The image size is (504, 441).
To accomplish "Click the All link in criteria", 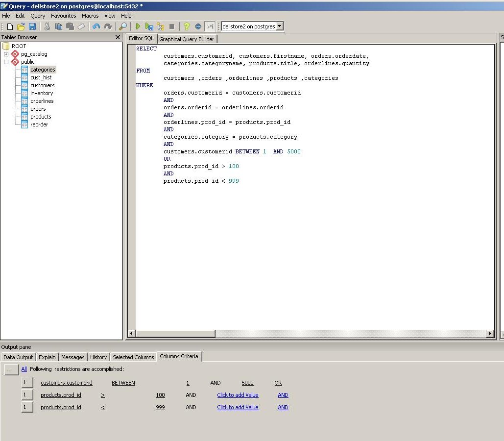I will 24,369.
